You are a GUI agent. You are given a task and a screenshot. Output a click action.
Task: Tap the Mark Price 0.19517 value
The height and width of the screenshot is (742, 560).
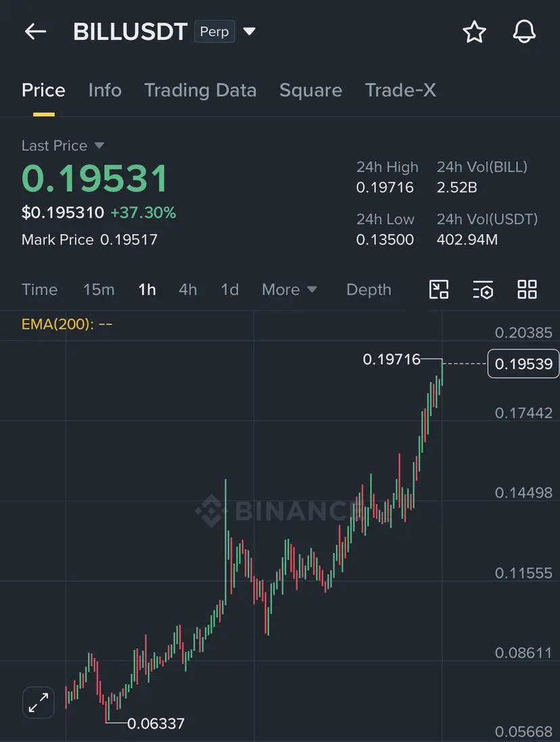point(129,239)
